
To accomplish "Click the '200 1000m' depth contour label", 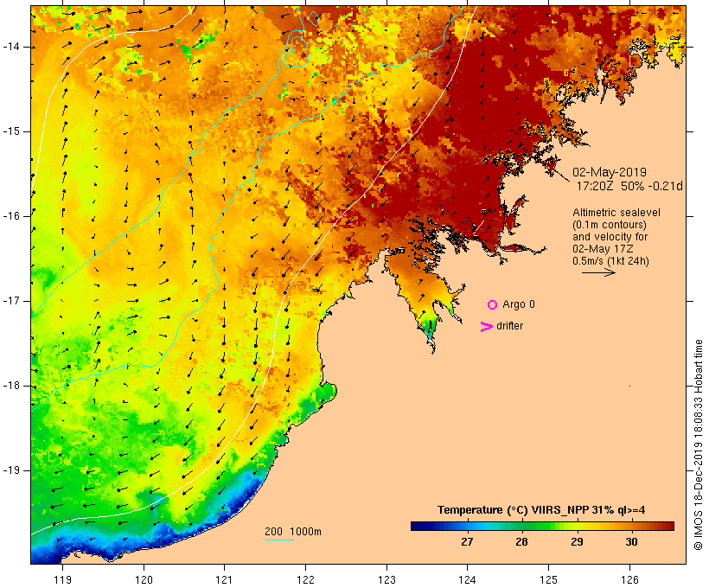I will pos(293,532).
